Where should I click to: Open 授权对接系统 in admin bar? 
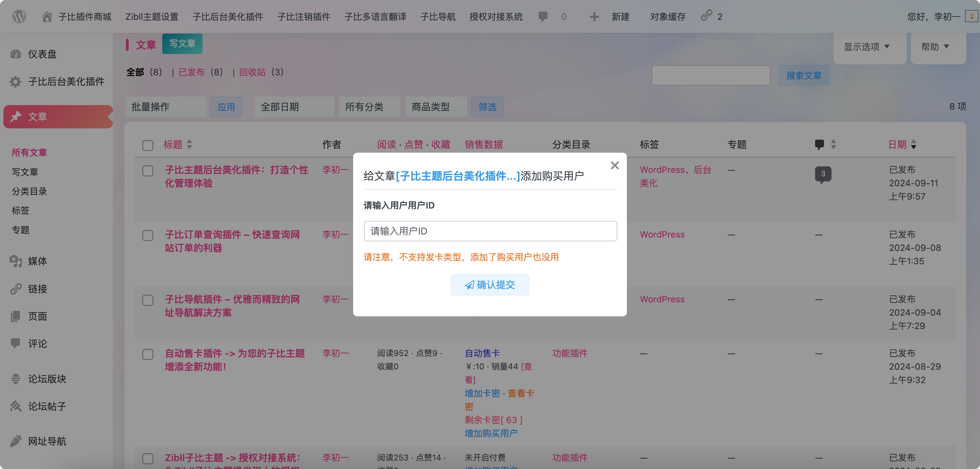(496, 17)
